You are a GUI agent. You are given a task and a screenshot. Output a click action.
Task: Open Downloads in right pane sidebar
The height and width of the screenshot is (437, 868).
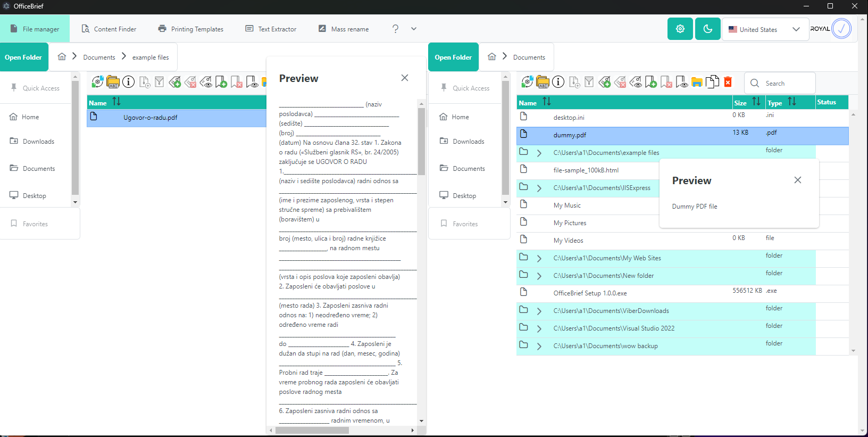(462, 141)
